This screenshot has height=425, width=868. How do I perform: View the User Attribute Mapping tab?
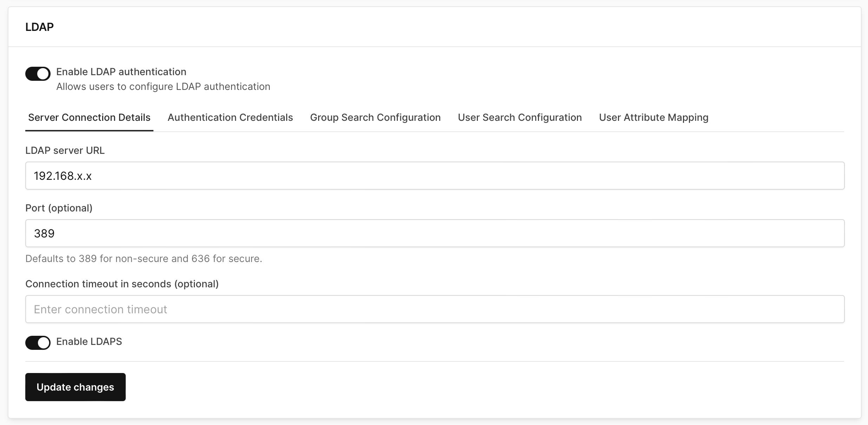(x=653, y=117)
